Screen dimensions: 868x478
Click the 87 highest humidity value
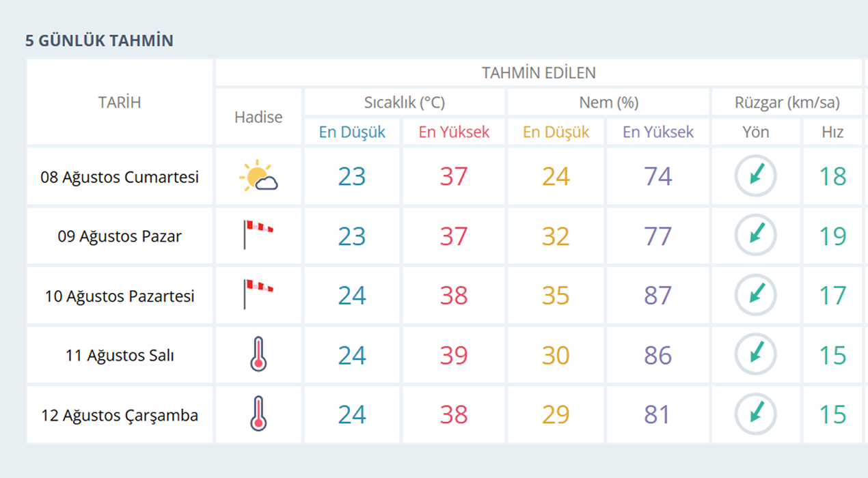657,296
